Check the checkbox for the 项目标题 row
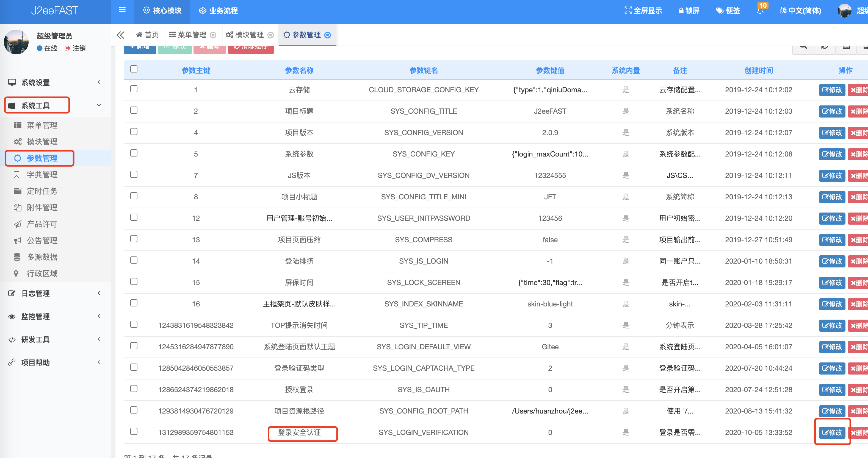Image resolution: width=868 pixels, height=458 pixels. 134,110
